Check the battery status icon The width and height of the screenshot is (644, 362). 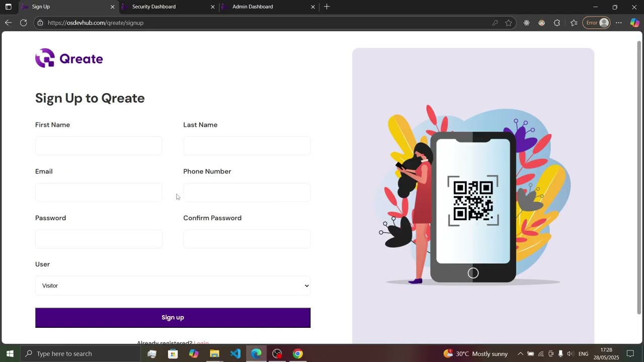pyautogui.click(x=530, y=354)
